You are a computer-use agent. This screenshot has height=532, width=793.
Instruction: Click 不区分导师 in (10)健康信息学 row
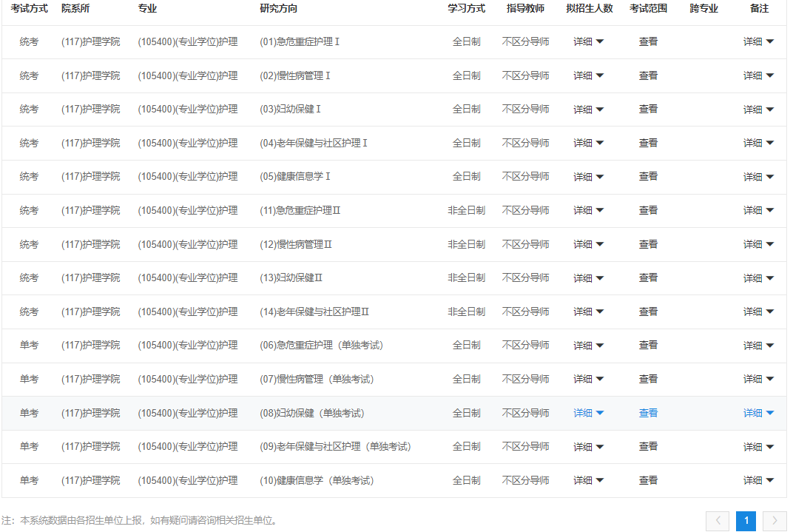pos(525,480)
